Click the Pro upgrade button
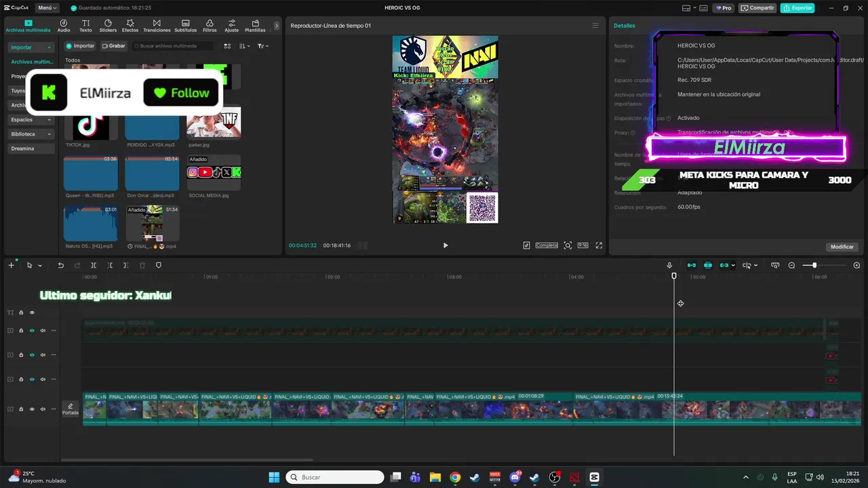 coord(723,8)
